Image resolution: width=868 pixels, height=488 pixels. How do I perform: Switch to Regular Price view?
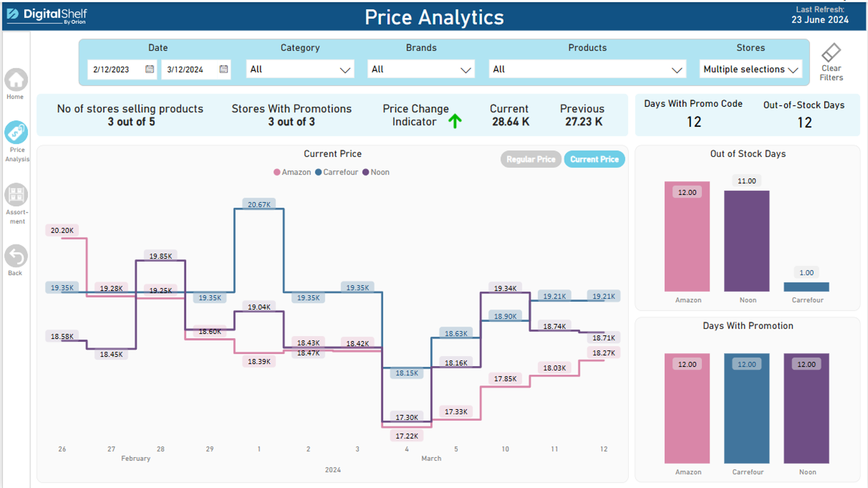530,159
